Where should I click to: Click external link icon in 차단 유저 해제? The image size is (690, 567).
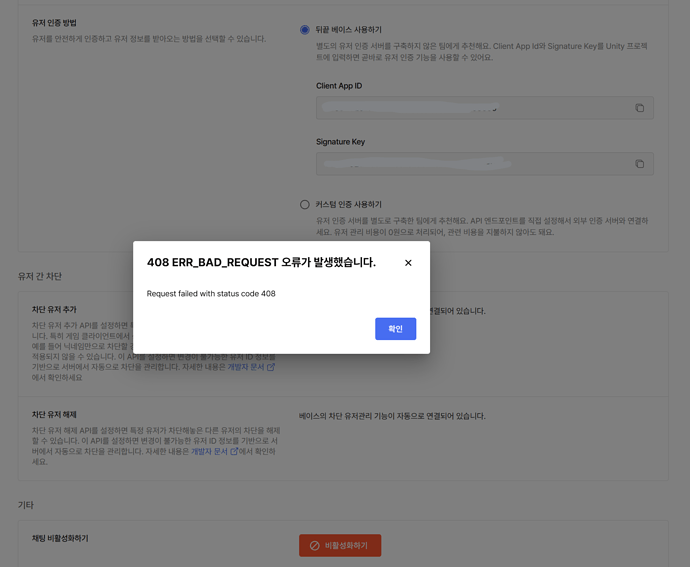point(234,451)
